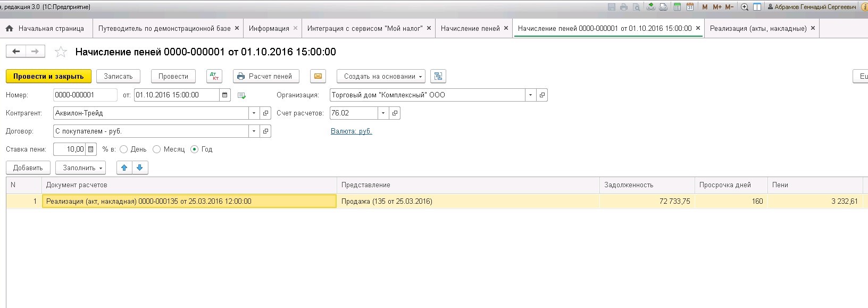Move the row down with blue arrow
868x308 pixels.
(x=140, y=168)
